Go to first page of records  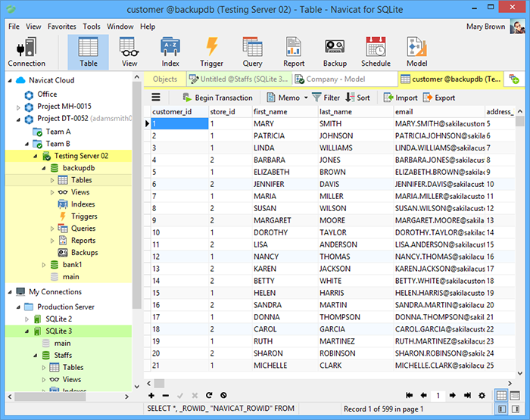[x=410, y=395]
